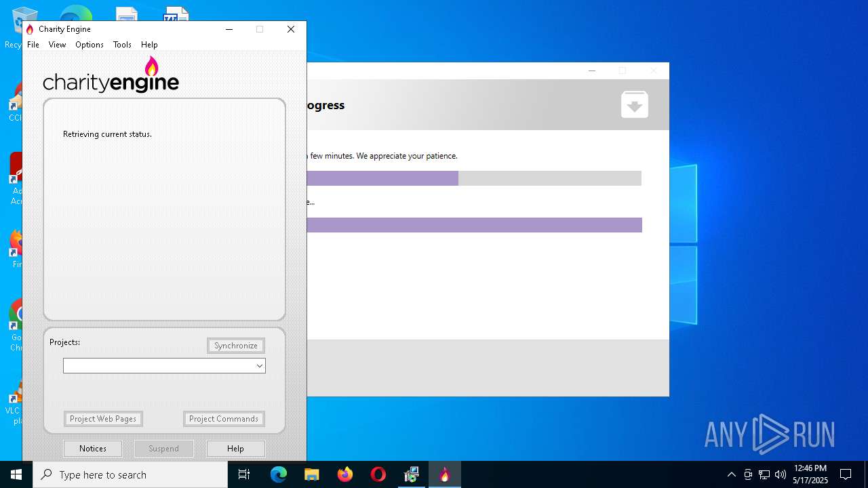Launch Microsoft Edge from the taskbar
The width and height of the screenshot is (868, 488).
click(x=279, y=474)
